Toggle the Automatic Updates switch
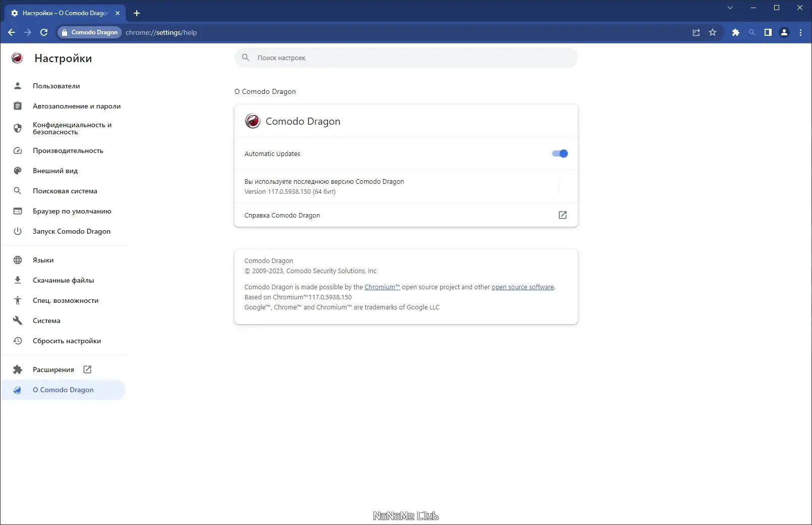Viewport: 812px width, 525px height. (560, 153)
